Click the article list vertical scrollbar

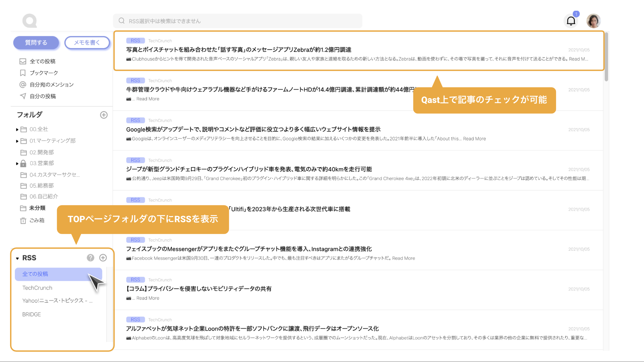click(x=606, y=57)
